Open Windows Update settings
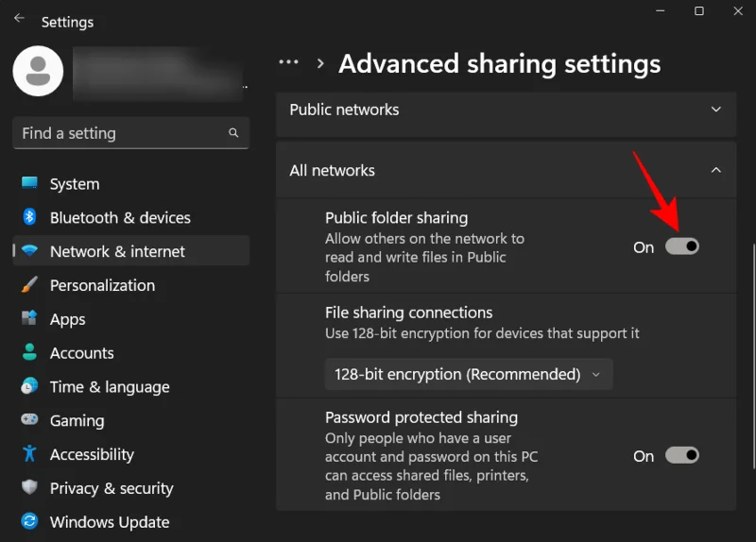 click(131, 521)
